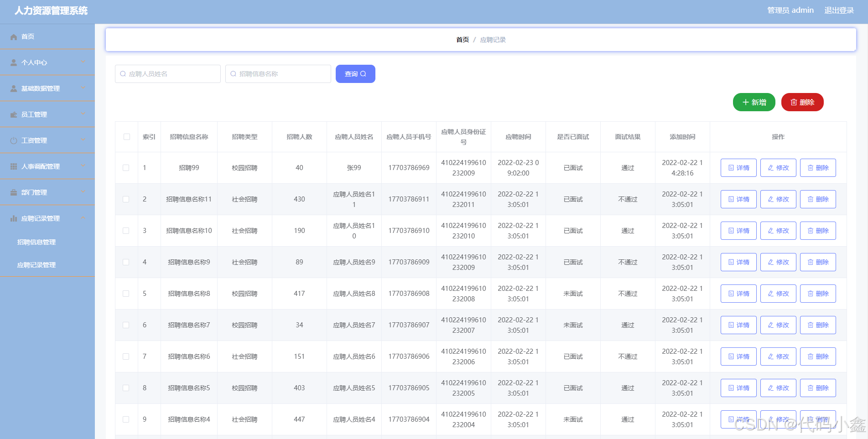The height and width of the screenshot is (439, 868).
Task: Click the 管理员 admin label
Action: (x=790, y=10)
